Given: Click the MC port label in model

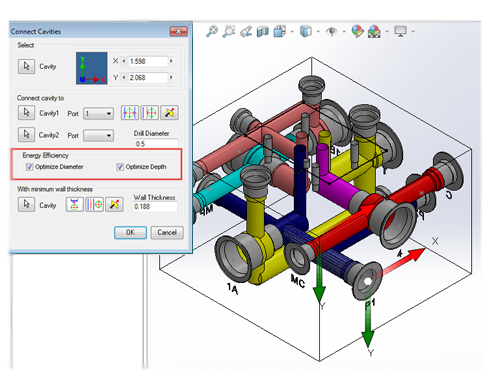Looking at the screenshot, I should (298, 281).
